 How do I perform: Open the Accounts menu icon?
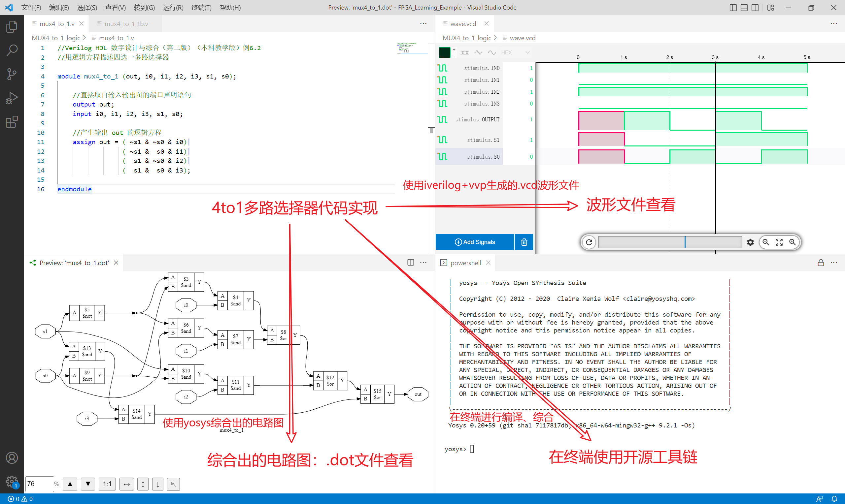(12, 458)
